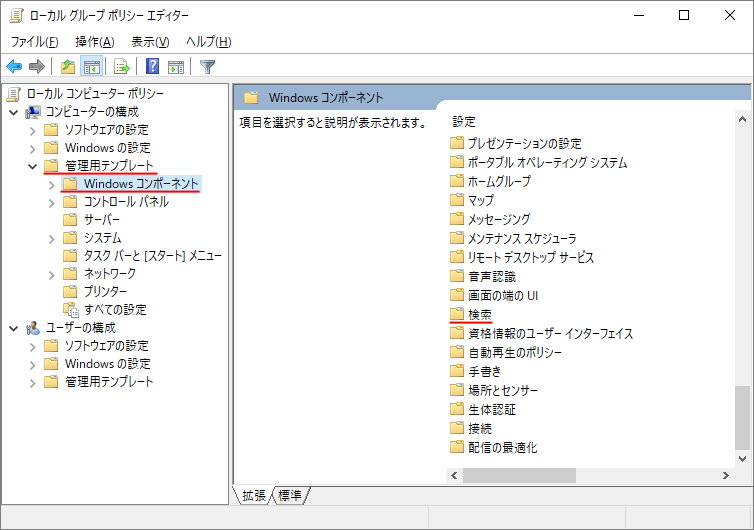Collapse the ユーザーの構成 node
754x530 pixels.
(x=14, y=328)
